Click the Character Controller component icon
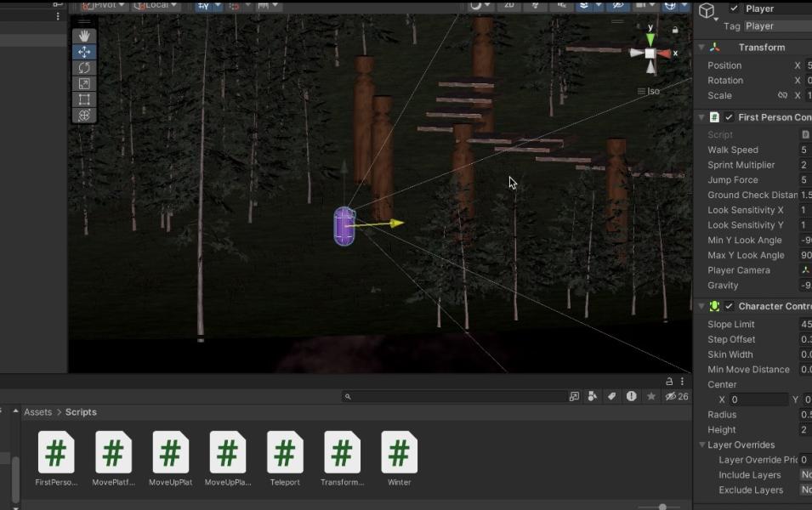 [714, 306]
